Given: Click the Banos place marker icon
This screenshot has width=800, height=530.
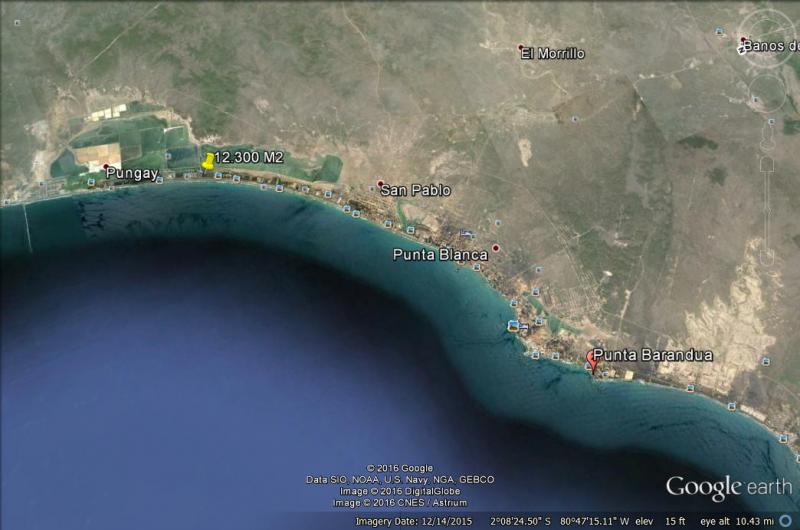Looking at the screenshot, I should (x=743, y=41).
